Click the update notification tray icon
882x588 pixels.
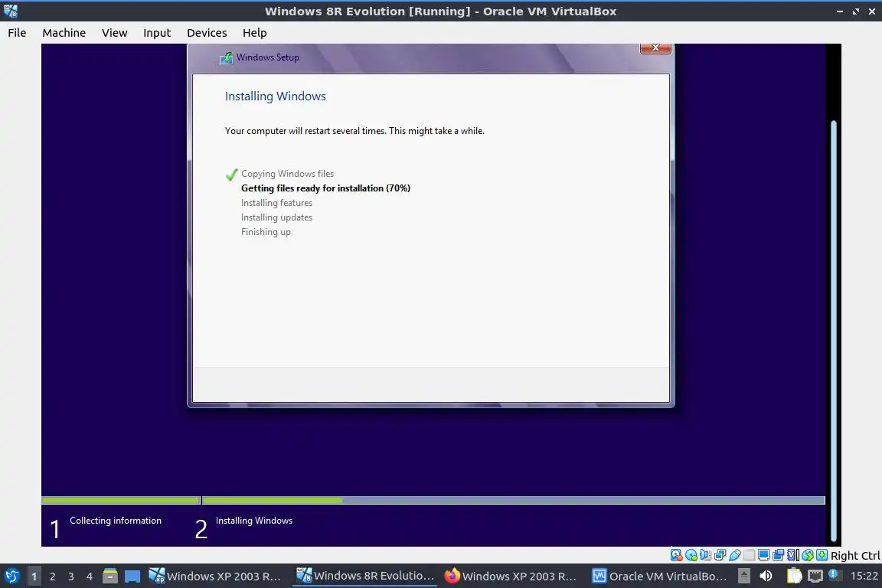pyautogui.click(x=835, y=574)
